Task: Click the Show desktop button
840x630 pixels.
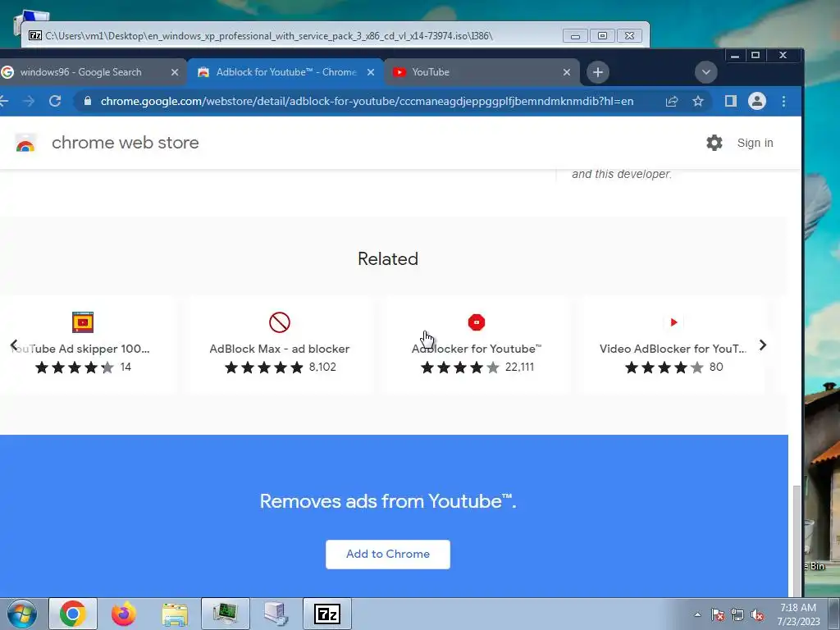Action: 834,614
